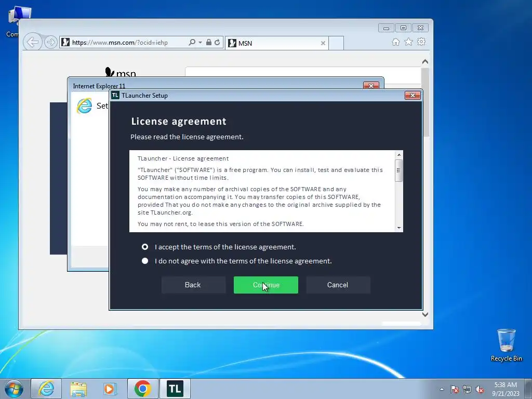Screen dimensions: 532x399
Task: Click the network status tray icon
Action: (x=467, y=389)
